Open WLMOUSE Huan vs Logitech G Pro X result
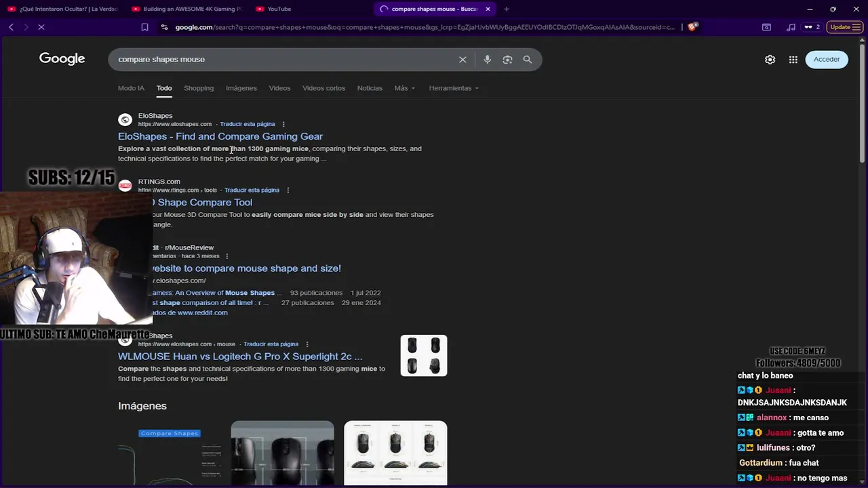This screenshot has width=868, height=488. click(240, 356)
